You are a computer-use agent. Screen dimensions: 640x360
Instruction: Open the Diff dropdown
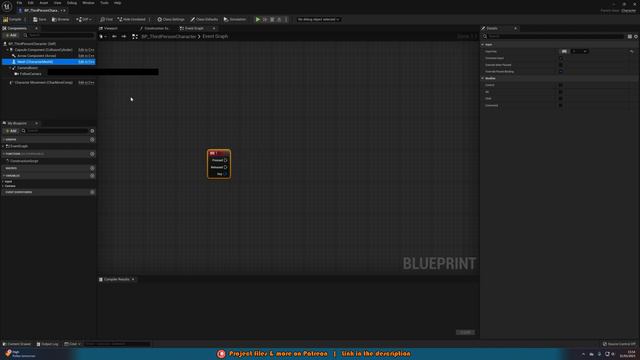point(83,19)
